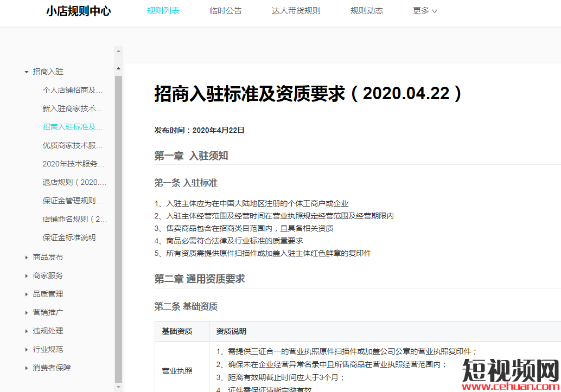The image size is (561, 392).
Task: Collapse the 招商入驻 tree section
Action: (27, 72)
